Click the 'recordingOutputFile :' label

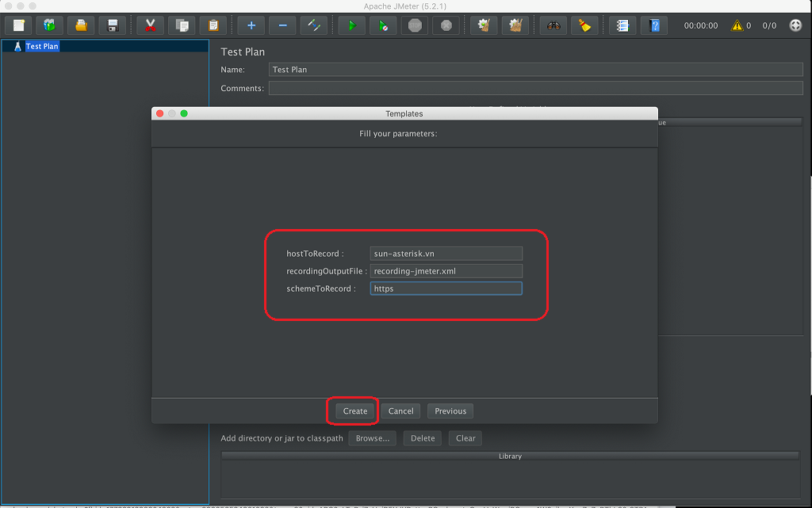pos(327,271)
